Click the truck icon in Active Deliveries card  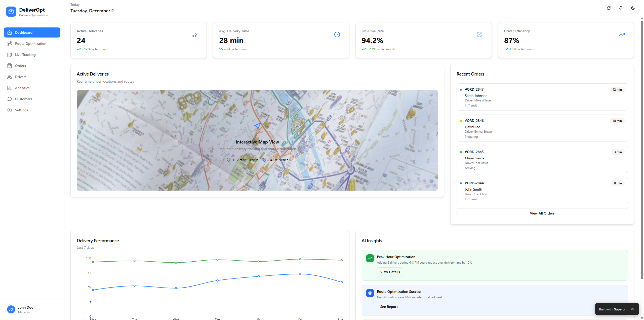[194, 35]
